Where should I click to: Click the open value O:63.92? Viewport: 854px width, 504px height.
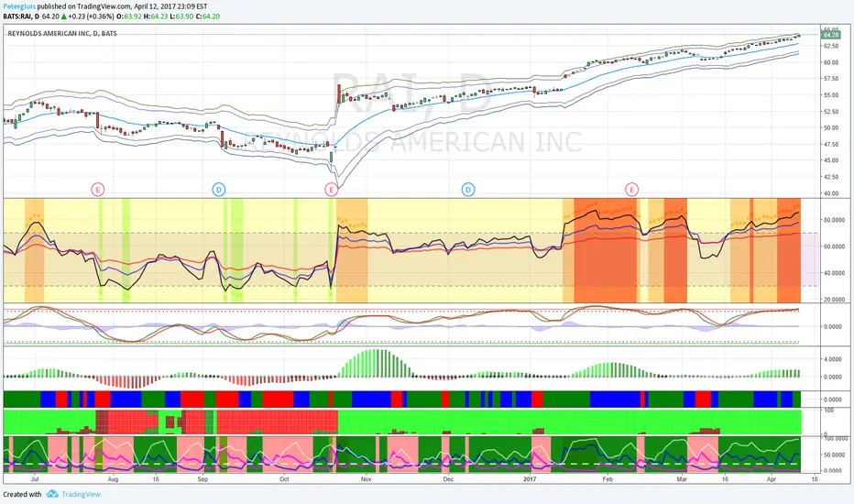pyautogui.click(x=129, y=16)
